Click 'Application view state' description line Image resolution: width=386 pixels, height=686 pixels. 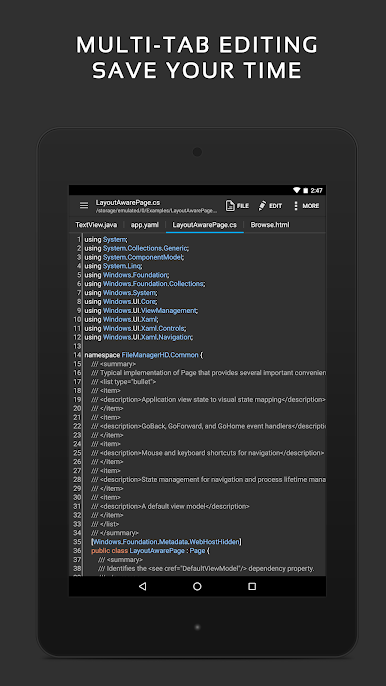(x=208, y=399)
